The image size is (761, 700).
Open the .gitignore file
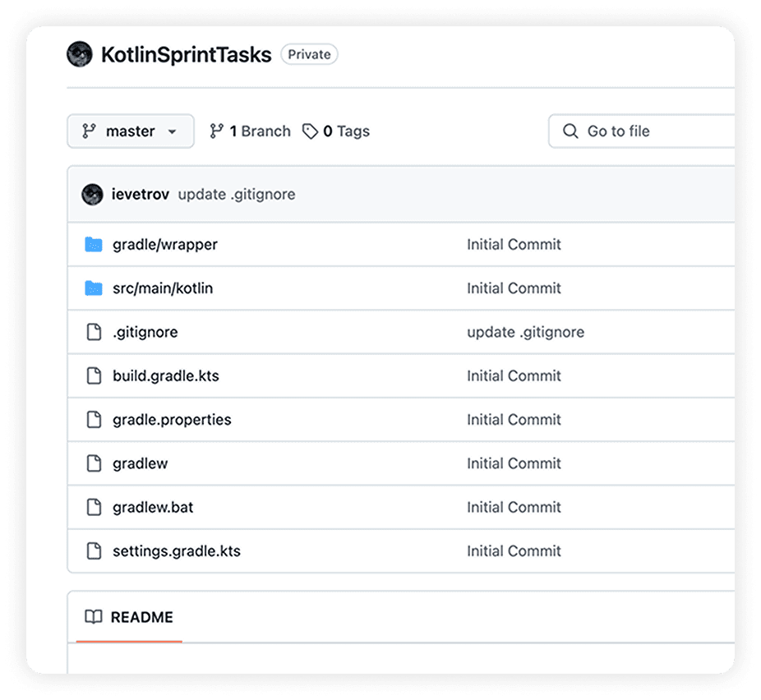pyautogui.click(x=145, y=332)
